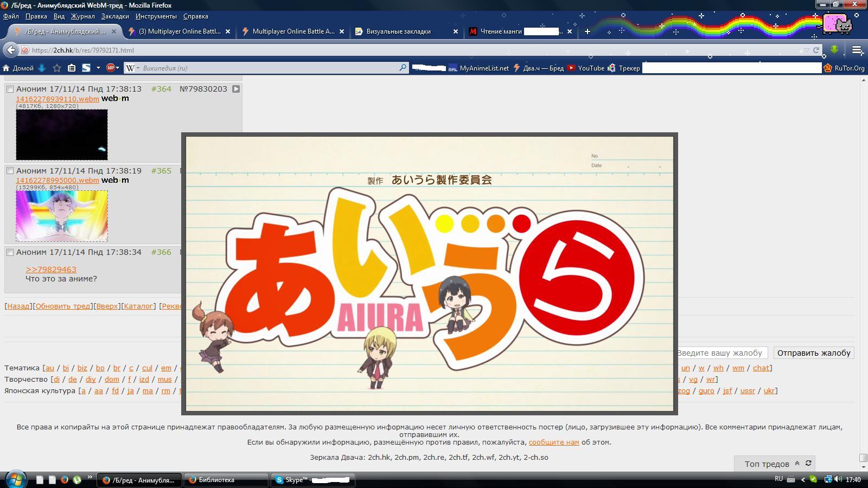Show hidden tray icons arrow
The height and width of the screenshot is (488, 868).
pos(803,479)
